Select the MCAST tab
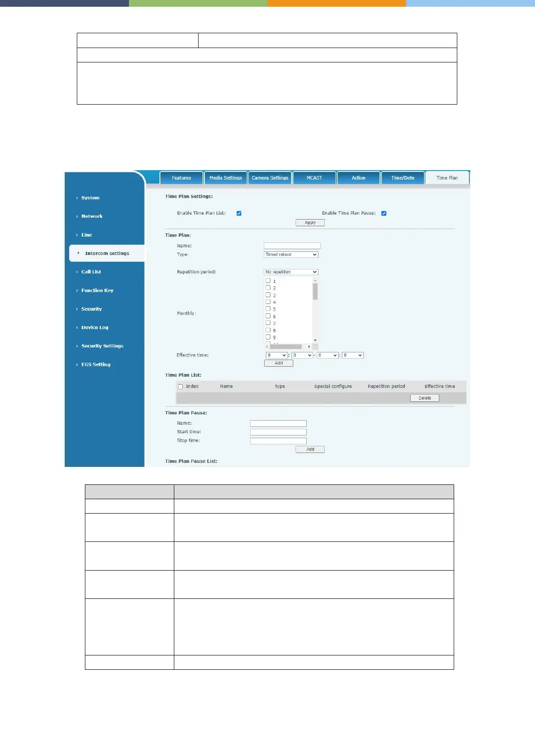This screenshot has width=535, height=756. coord(314,178)
